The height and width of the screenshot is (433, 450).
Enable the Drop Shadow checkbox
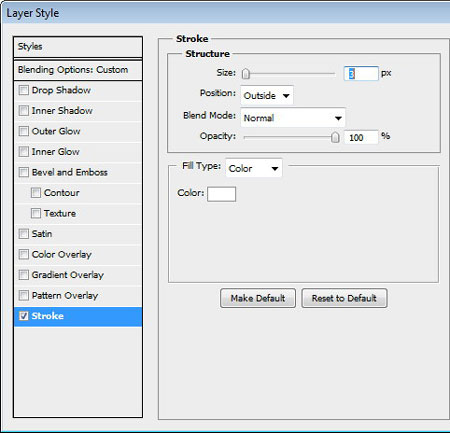click(x=24, y=90)
